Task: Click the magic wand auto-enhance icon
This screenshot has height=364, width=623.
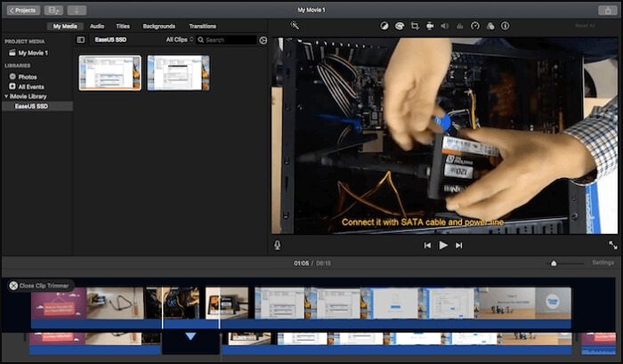Action: click(294, 26)
